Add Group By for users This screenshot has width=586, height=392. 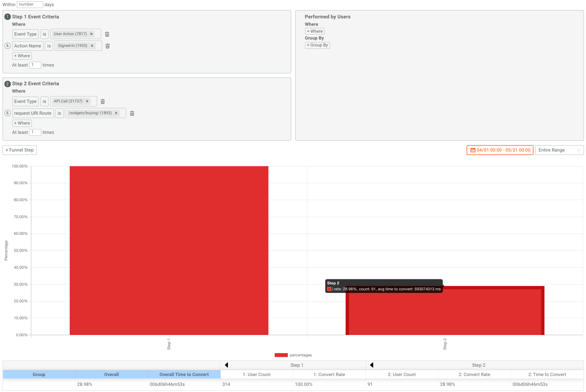[x=317, y=45]
